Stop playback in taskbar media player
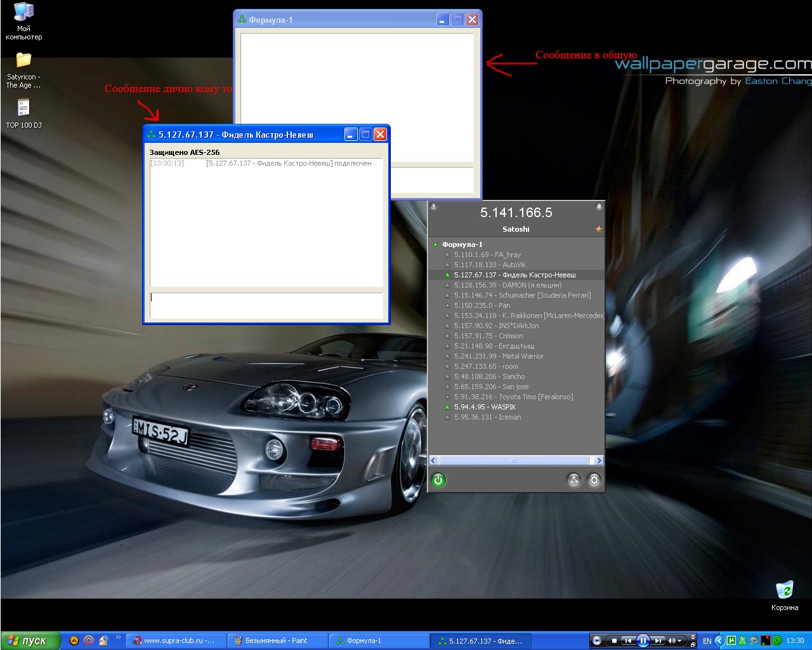The height and width of the screenshot is (650, 812). pyautogui.click(x=614, y=640)
